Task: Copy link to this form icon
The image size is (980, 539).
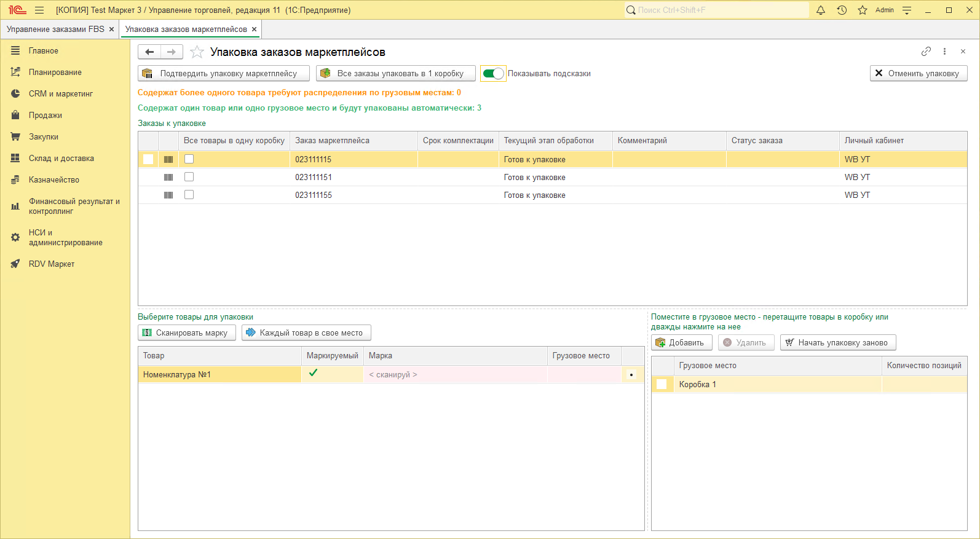Action: click(926, 52)
